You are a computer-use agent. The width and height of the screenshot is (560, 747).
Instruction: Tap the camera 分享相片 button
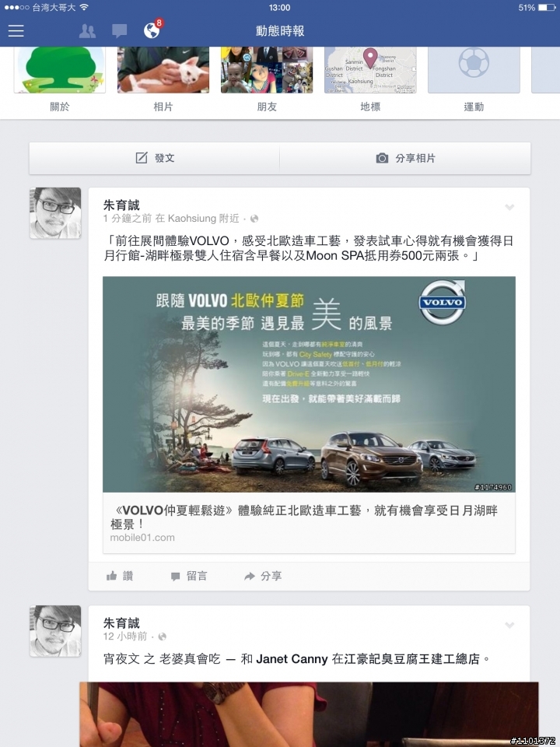coord(405,158)
